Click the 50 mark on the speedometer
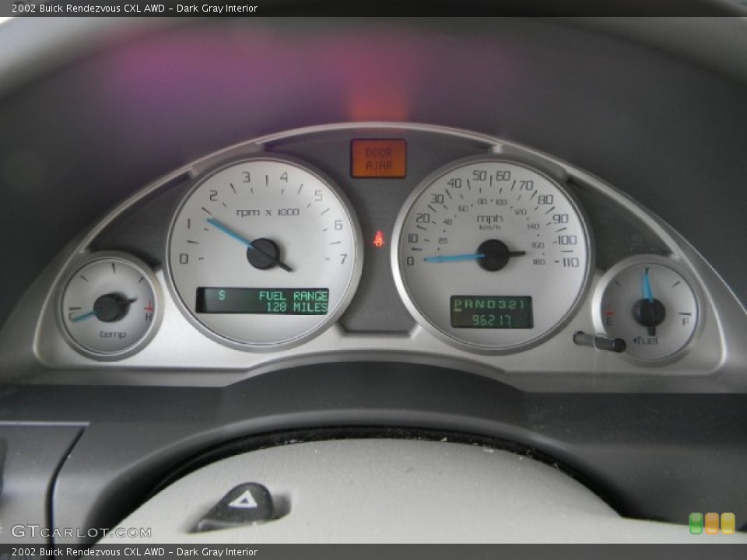 [479, 176]
